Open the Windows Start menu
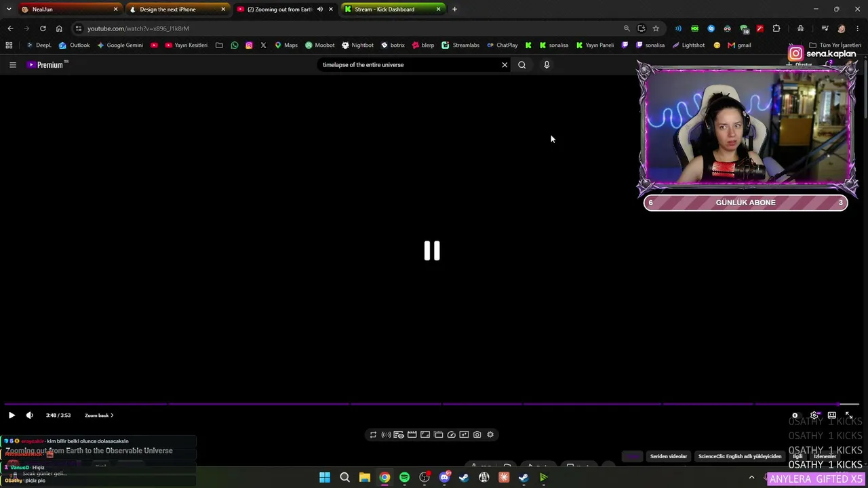This screenshot has height=488, width=868. [325, 478]
